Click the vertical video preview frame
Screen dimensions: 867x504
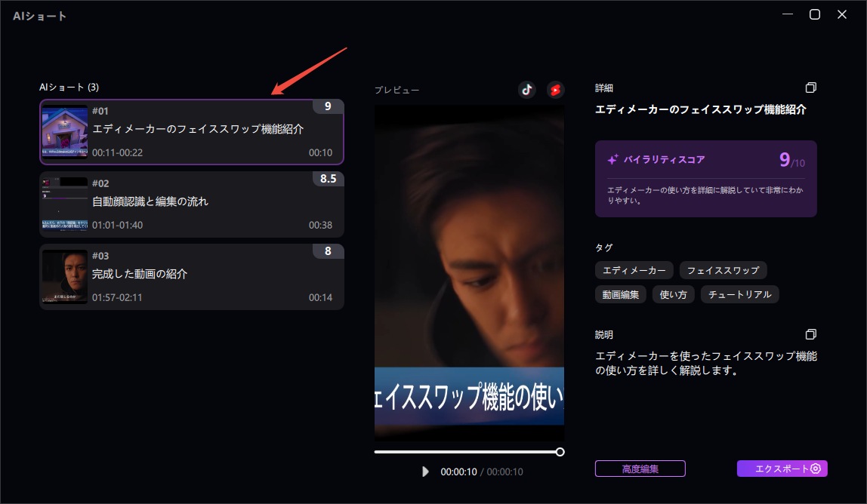pyautogui.click(x=469, y=273)
